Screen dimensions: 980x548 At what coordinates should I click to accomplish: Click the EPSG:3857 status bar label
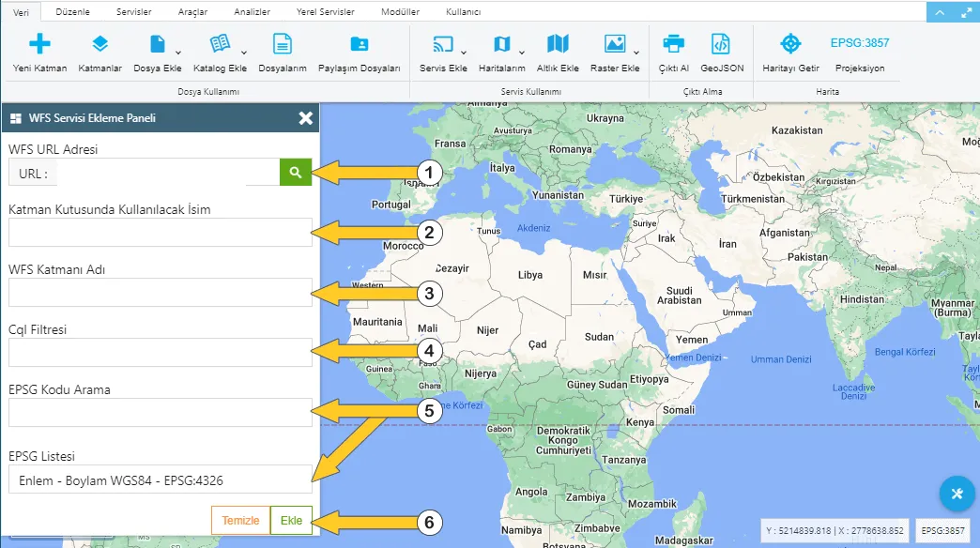[943, 530]
